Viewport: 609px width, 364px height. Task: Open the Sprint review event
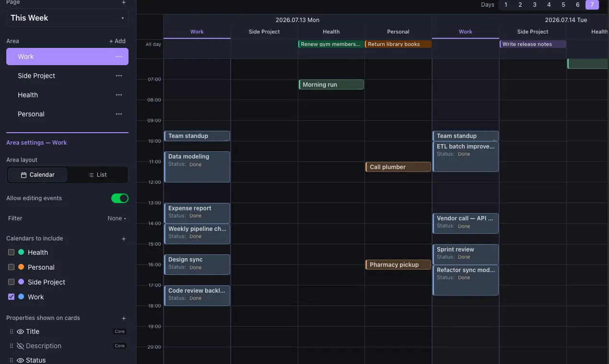[x=466, y=254]
